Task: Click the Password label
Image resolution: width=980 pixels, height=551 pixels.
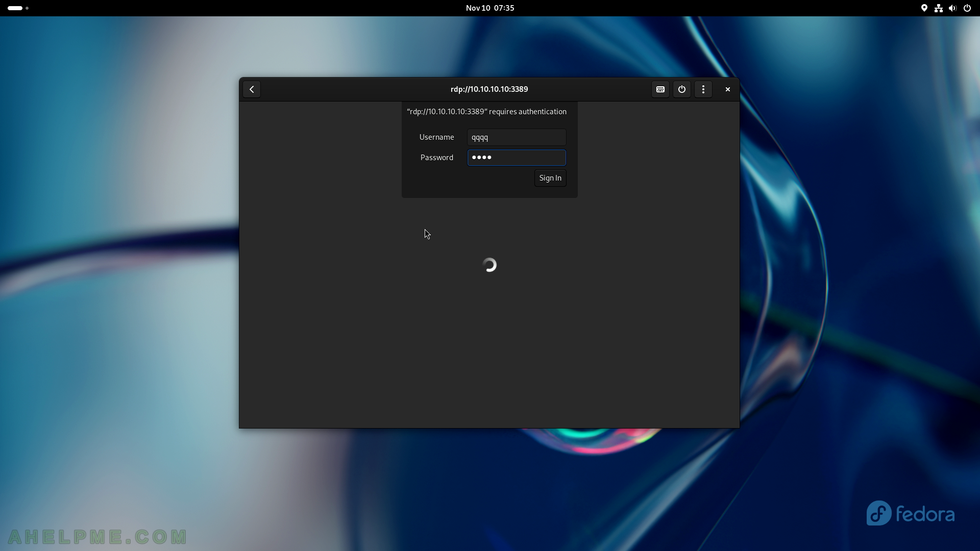Action: click(x=436, y=158)
